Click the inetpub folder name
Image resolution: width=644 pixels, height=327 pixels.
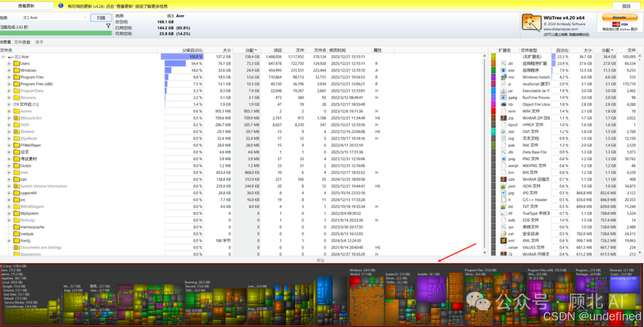pyautogui.click(x=27, y=234)
